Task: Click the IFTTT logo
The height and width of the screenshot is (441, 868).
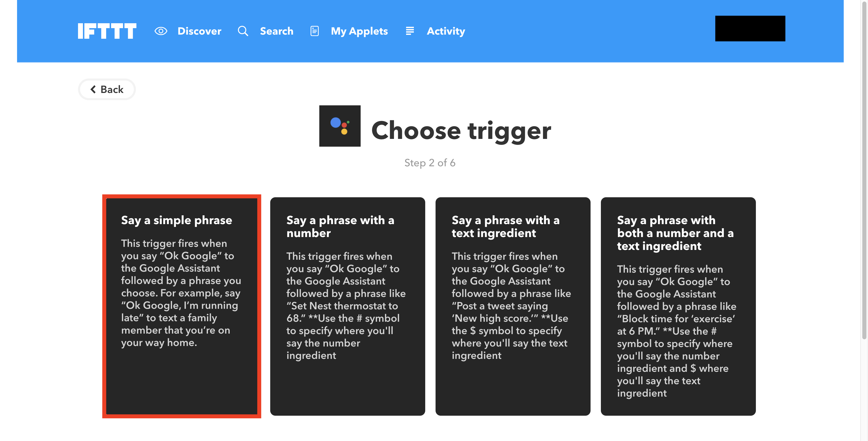Action: (x=107, y=31)
